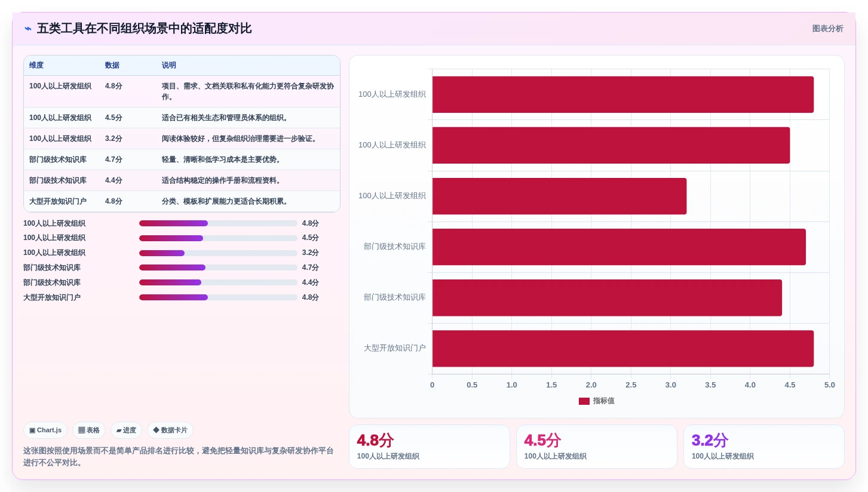
Task: Click the title 五类工具在不同组织场景中的适配度对比
Action: (144, 29)
